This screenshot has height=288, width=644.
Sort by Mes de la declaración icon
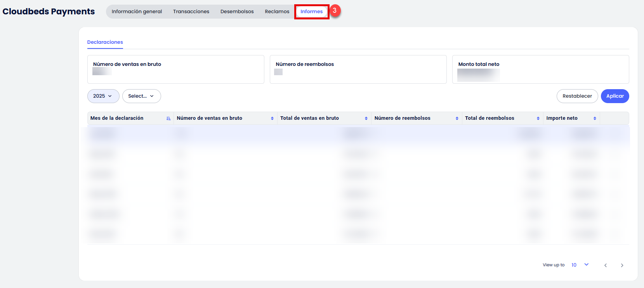(x=168, y=118)
